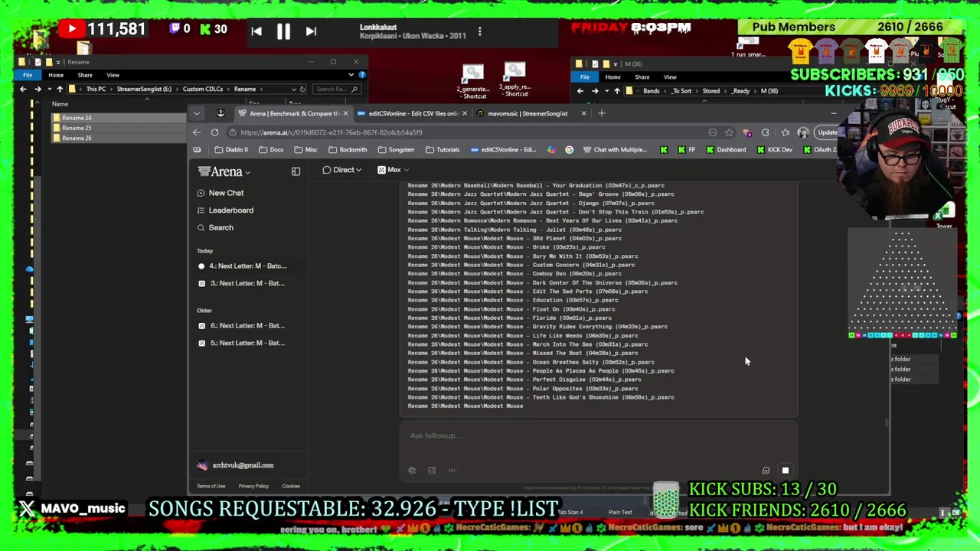
Task: Open Help icon in Rename Explorer window
Action: (x=362, y=75)
